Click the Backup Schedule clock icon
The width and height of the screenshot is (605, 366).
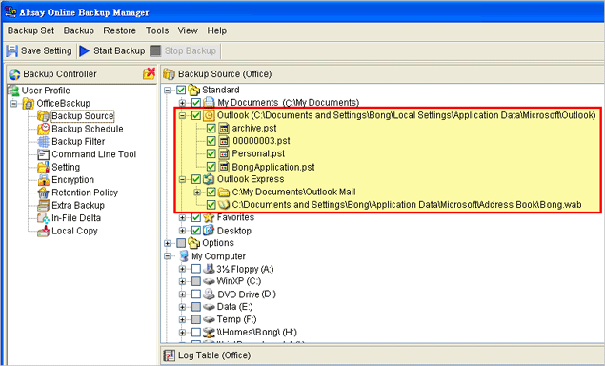click(43, 128)
